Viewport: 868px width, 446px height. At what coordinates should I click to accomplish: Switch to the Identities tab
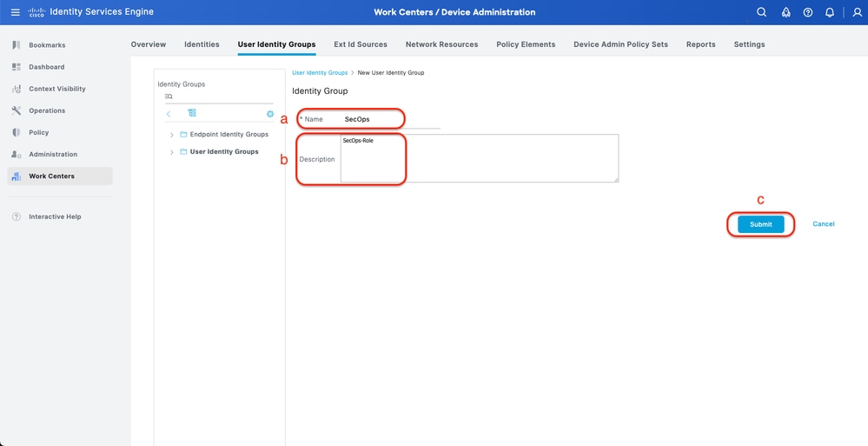click(x=202, y=44)
